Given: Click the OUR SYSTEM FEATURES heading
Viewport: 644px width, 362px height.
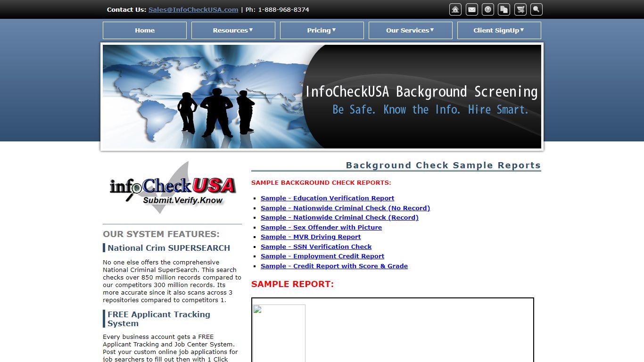Looking at the screenshot, I should tap(161, 234).
